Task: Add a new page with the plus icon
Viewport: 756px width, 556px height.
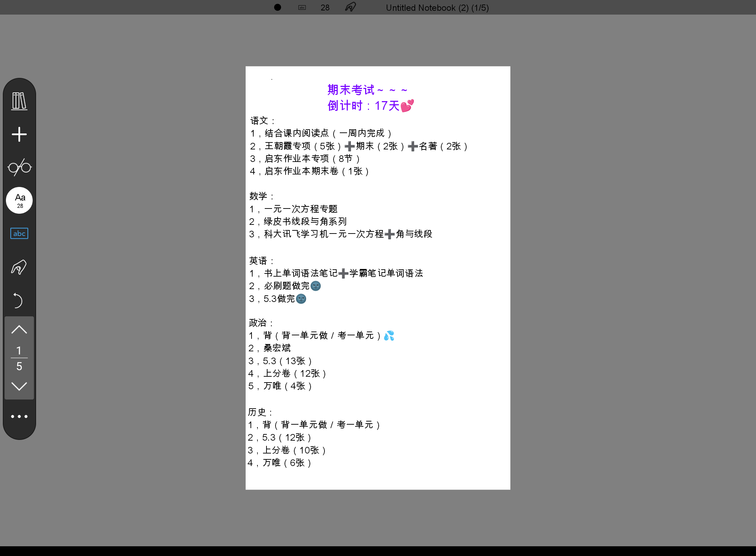Action: (19, 134)
